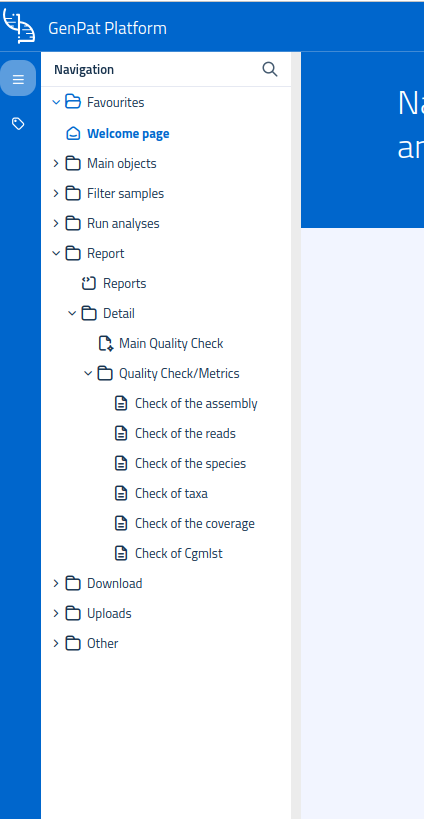
Task: Click the Check of Cgmlst file icon
Action: pos(121,554)
